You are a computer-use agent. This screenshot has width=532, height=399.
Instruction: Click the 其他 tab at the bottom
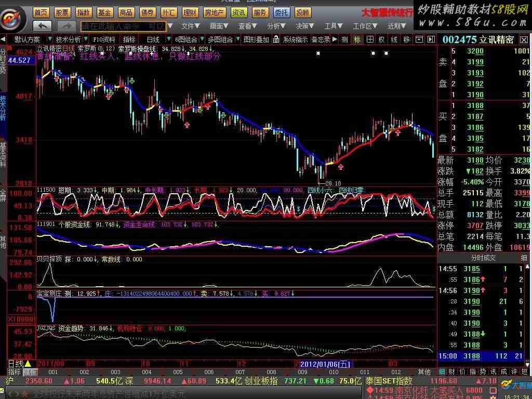(x=424, y=372)
